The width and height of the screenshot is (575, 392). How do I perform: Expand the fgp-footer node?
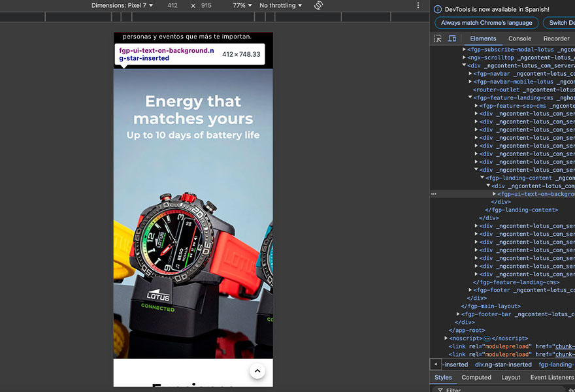[470, 290]
